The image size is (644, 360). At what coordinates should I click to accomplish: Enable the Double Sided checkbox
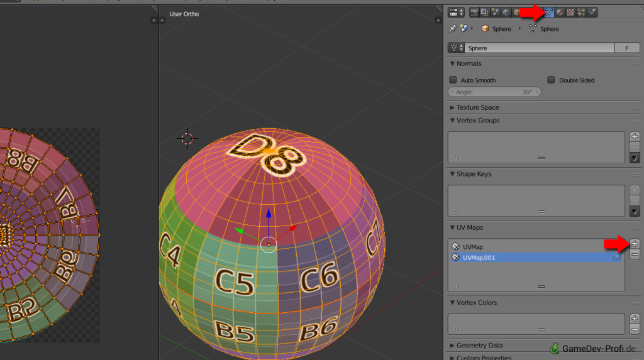tap(552, 80)
